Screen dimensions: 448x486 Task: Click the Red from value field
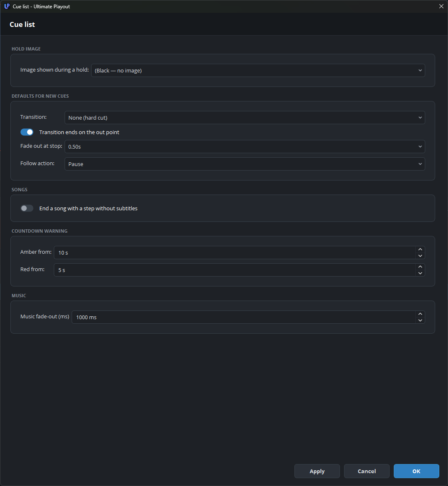(x=234, y=270)
